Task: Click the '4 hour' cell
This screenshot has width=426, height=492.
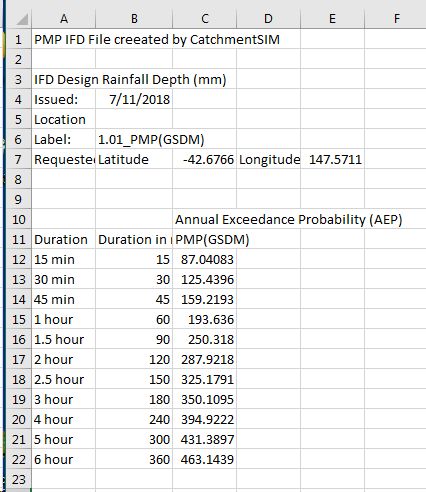Action: click(x=64, y=419)
